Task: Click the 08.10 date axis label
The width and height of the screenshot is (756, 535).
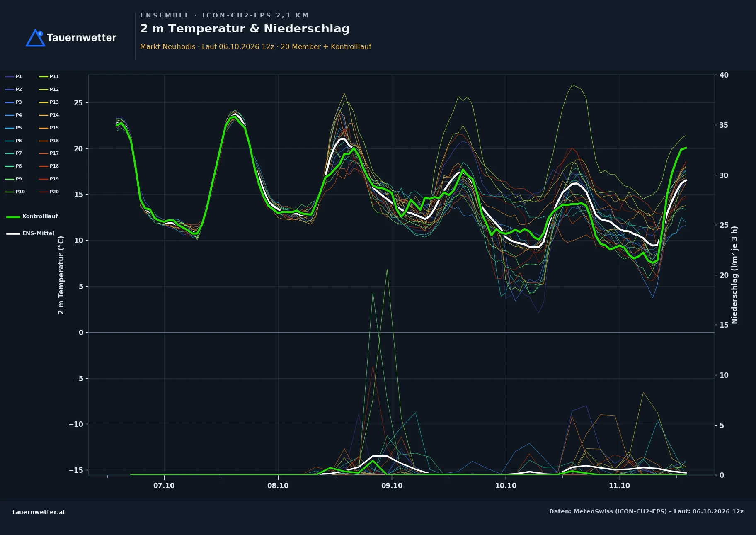Action: click(x=278, y=486)
